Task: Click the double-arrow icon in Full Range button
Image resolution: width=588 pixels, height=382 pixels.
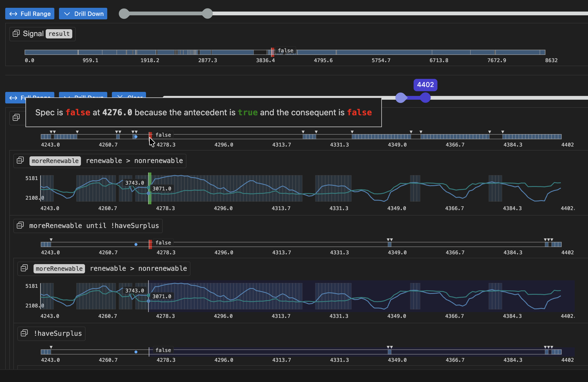Action: pos(13,14)
